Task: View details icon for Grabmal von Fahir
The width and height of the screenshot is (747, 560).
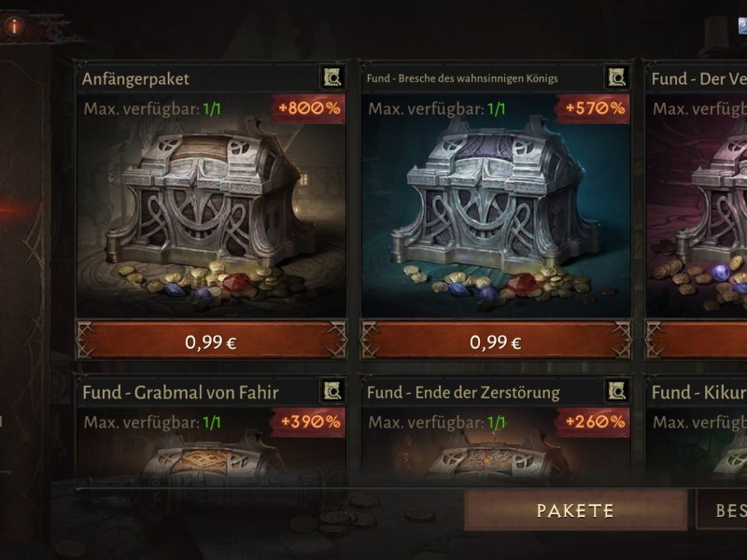Action: point(332,391)
